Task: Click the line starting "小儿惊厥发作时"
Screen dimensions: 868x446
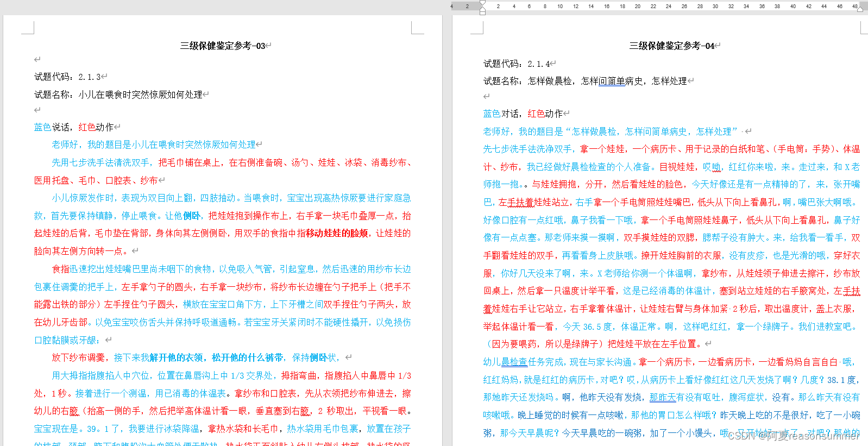Action: [x=231, y=198]
